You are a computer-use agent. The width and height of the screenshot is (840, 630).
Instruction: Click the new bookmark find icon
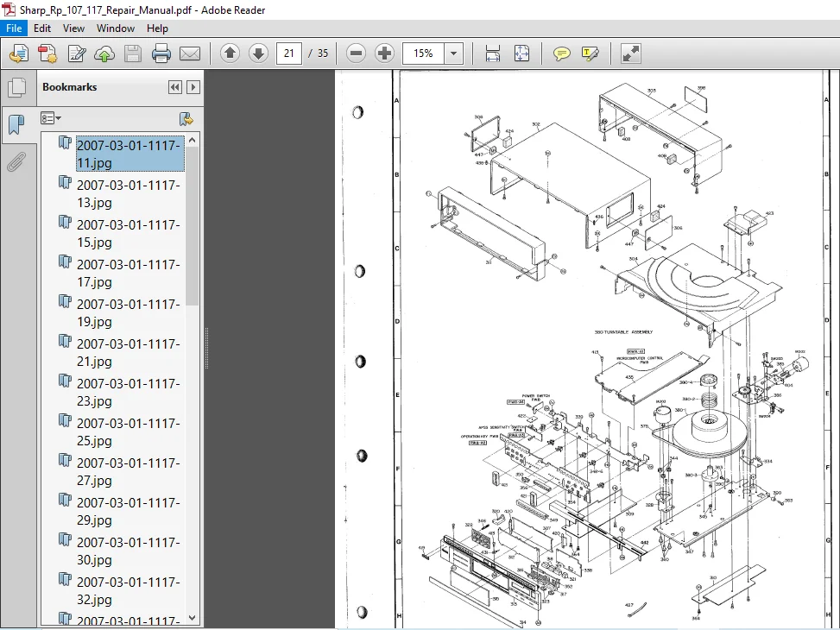pyautogui.click(x=186, y=118)
